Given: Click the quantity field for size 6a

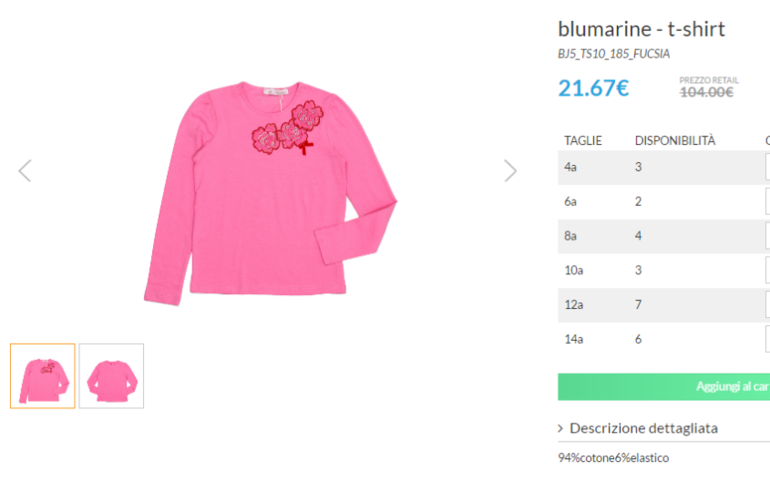Looking at the screenshot, I should point(767,201).
